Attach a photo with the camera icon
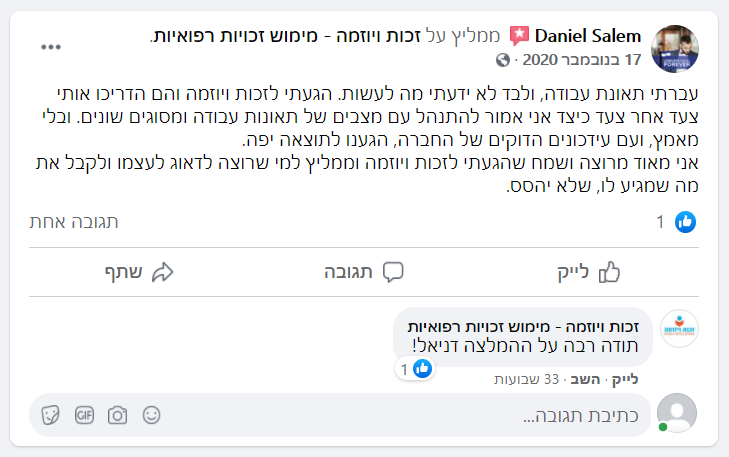This screenshot has height=457, width=729. click(117, 415)
